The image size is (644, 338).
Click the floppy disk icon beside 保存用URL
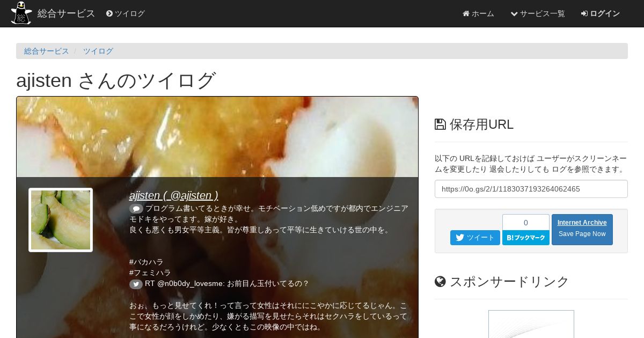pos(440,124)
